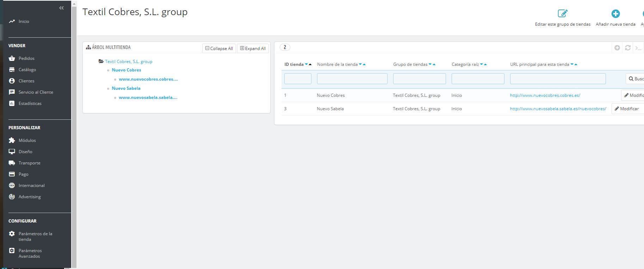Focus the Grupo de tiendas filter field
The height and width of the screenshot is (269, 644).
coord(420,79)
